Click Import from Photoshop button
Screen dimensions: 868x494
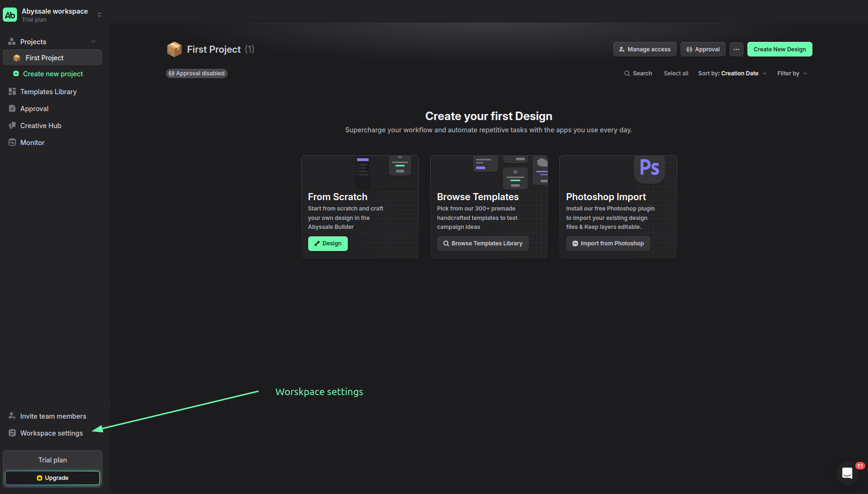coord(608,243)
